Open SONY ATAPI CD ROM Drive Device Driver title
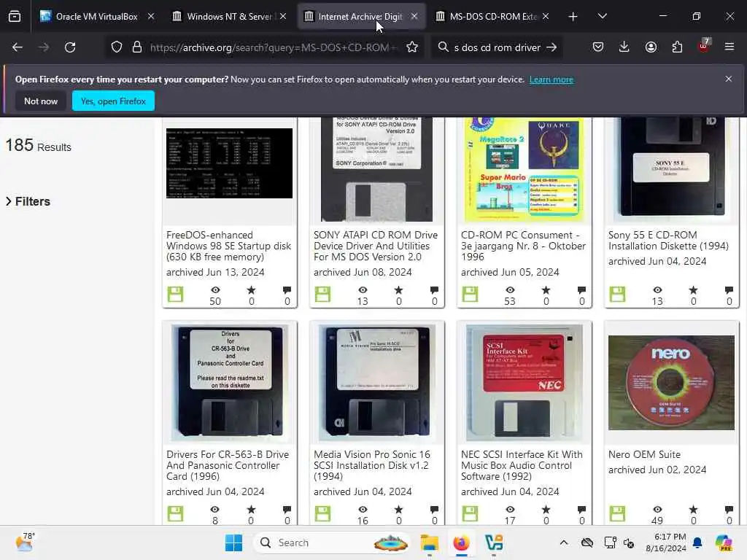The width and height of the screenshot is (747, 560). click(x=376, y=246)
